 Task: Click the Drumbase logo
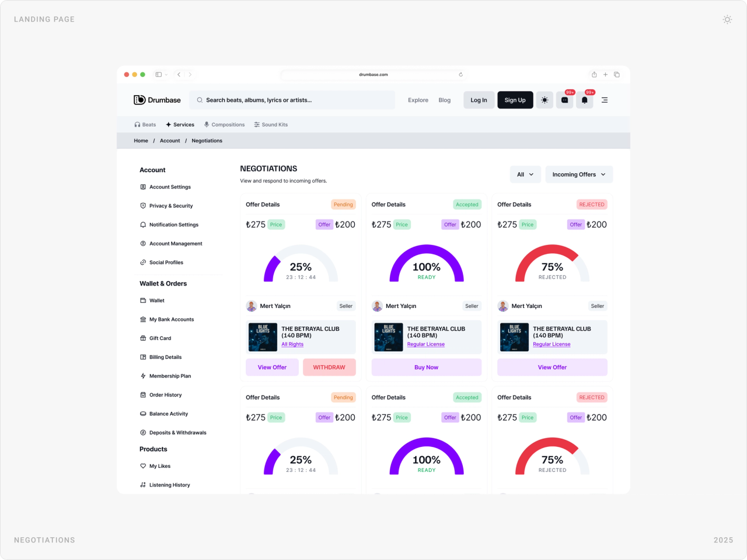157,100
